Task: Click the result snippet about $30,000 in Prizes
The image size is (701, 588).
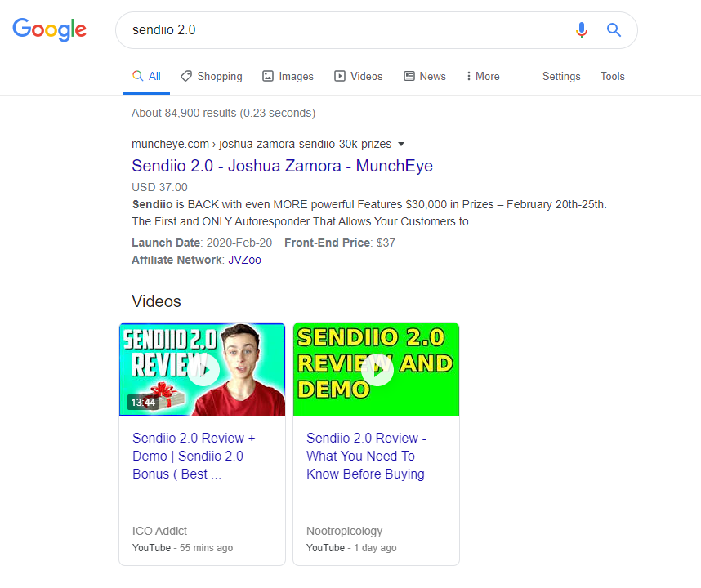Action: [369, 213]
